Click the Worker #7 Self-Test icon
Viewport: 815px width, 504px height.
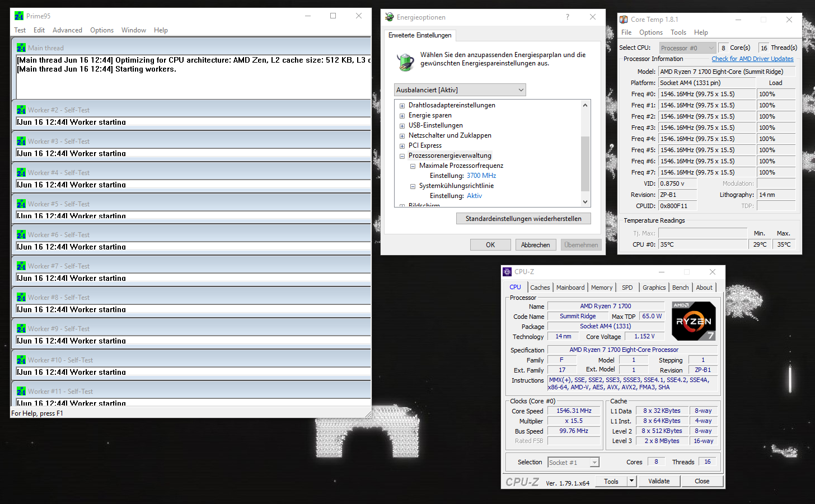[21, 266]
